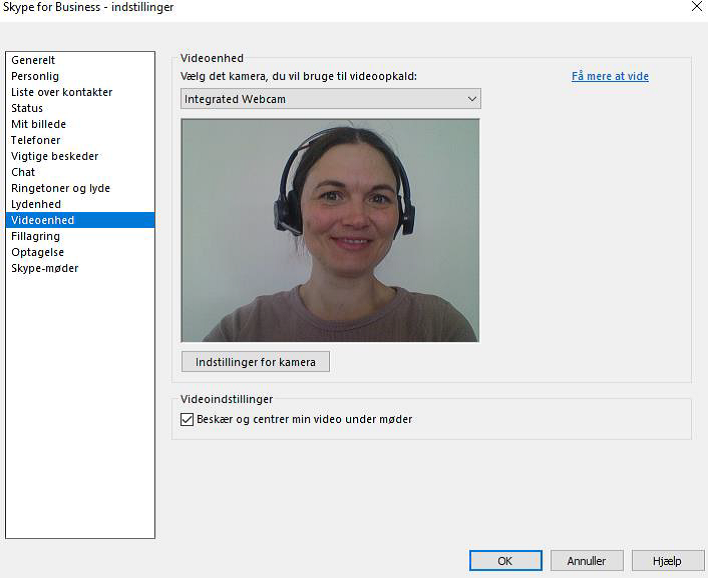Select the Status category
708x578 pixels.
click(80, 108)
